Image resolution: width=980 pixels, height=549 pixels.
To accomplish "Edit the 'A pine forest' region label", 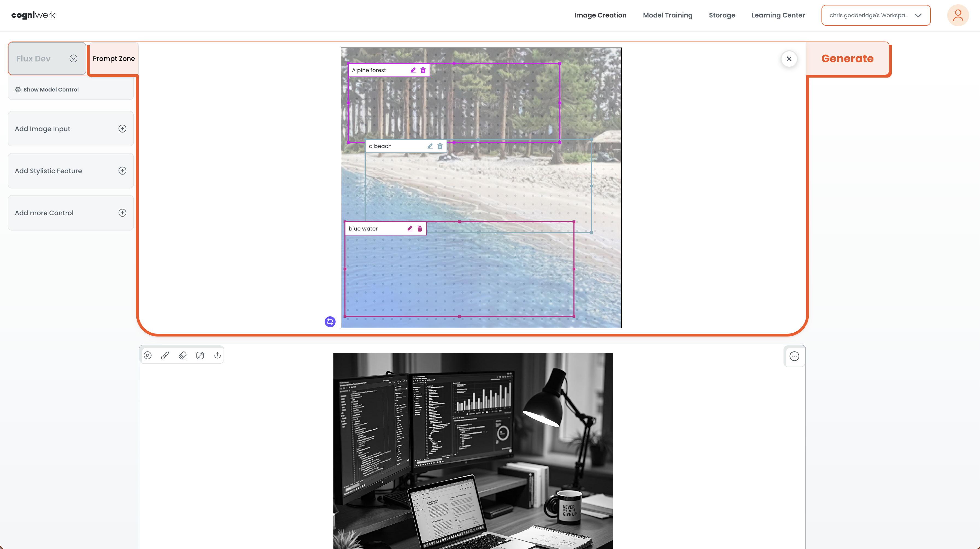I will tap(413, 70).
